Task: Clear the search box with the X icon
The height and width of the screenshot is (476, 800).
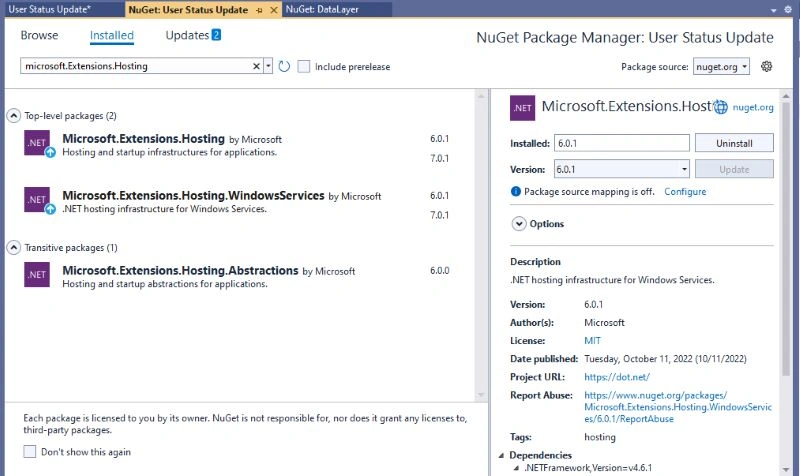Action: pos(257,66)
